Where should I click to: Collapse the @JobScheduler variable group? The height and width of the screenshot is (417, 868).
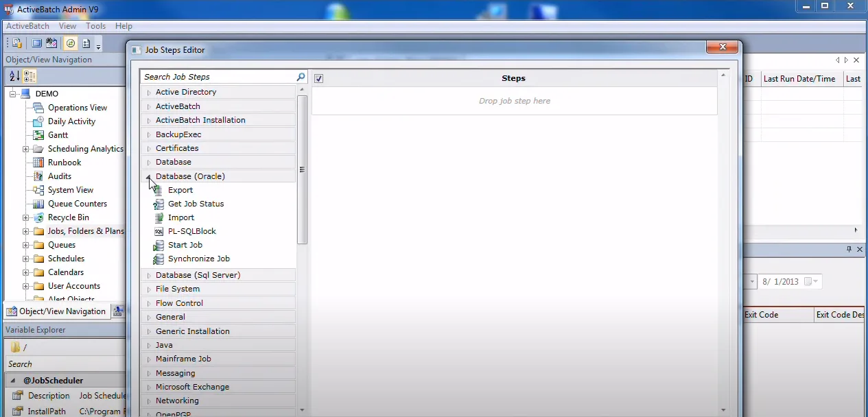coord(12,381)
